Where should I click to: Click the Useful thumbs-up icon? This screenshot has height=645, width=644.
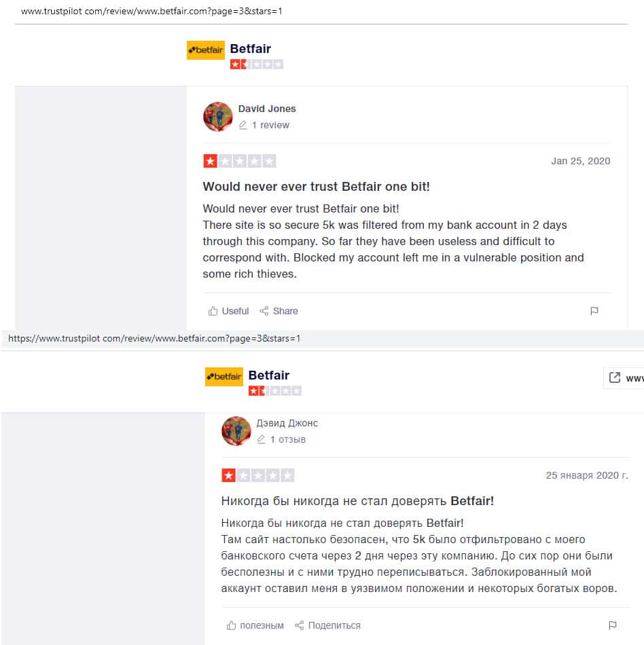(x=213, y=311)
